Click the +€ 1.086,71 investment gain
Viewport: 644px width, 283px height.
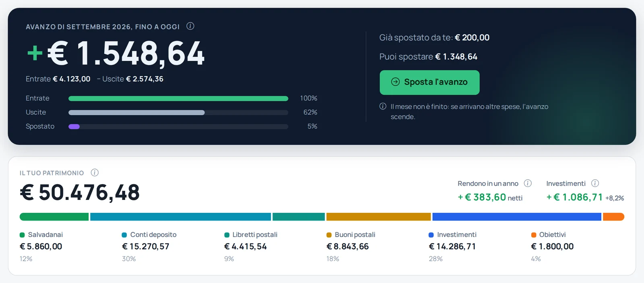575,197
